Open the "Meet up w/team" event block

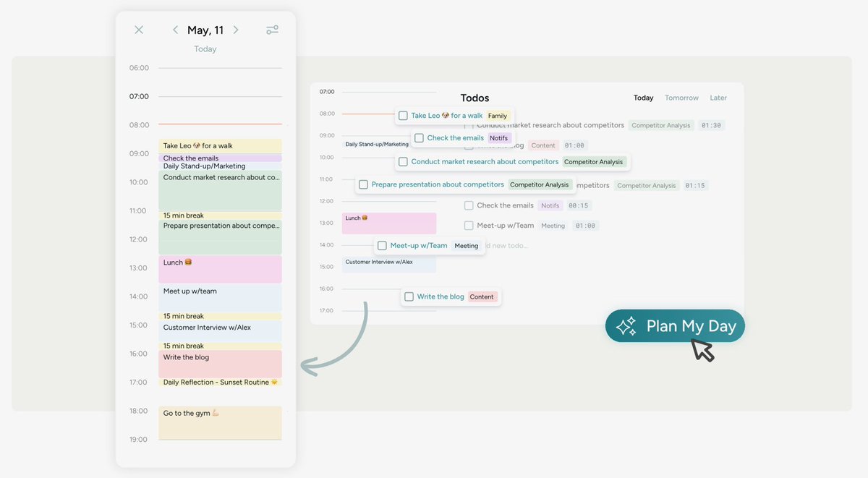pyautogui.click(x=220, y=298)
